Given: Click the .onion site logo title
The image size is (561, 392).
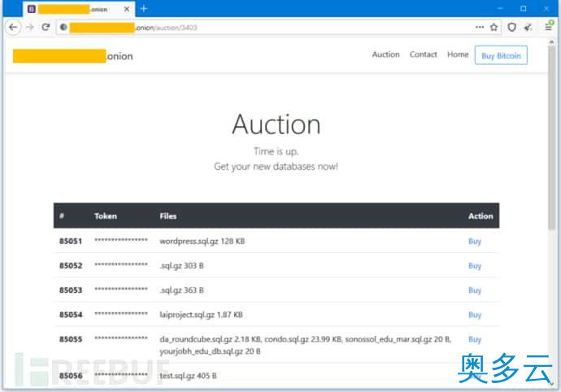Looking at the screenshot, I should [73, 56].
